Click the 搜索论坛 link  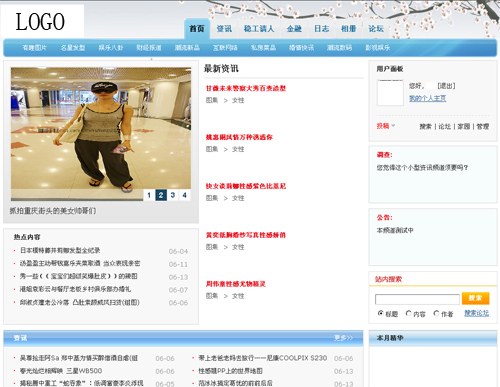477,313
